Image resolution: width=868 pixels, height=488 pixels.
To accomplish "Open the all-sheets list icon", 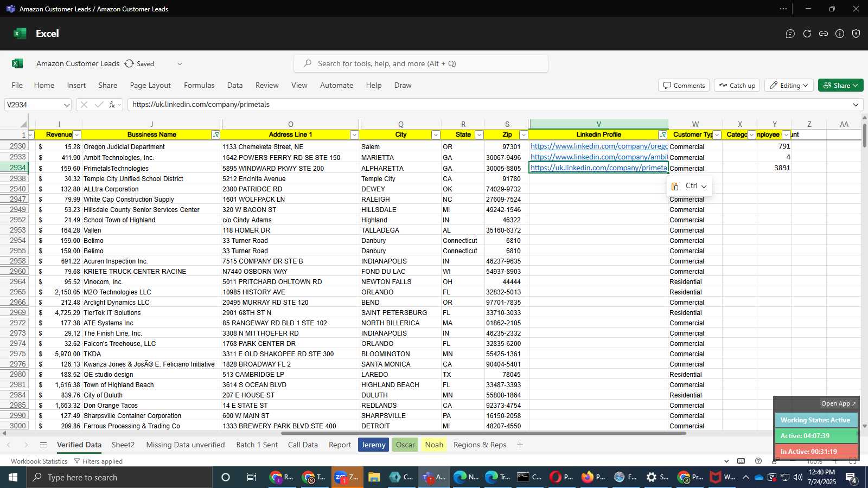I will (43, 445).
